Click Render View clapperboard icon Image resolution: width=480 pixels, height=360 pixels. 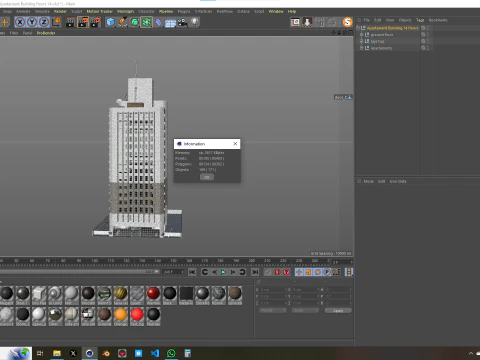click(70, 22)
